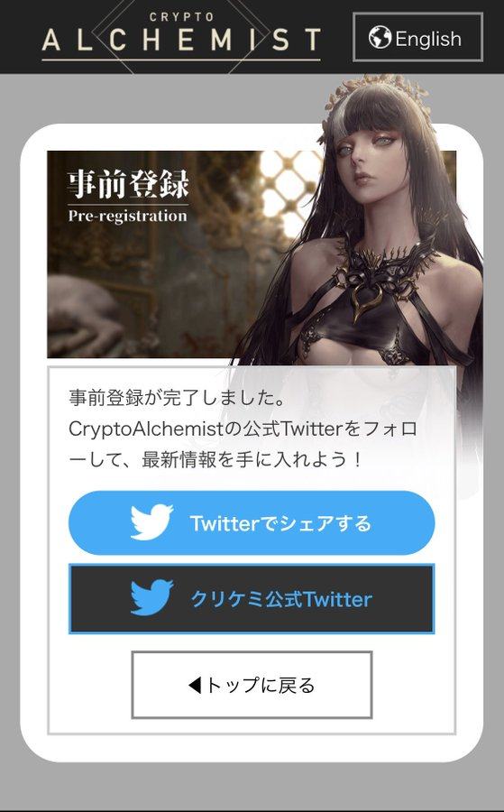Click the small CRYPTO word above ALCHEMIST

click(181, 17)
